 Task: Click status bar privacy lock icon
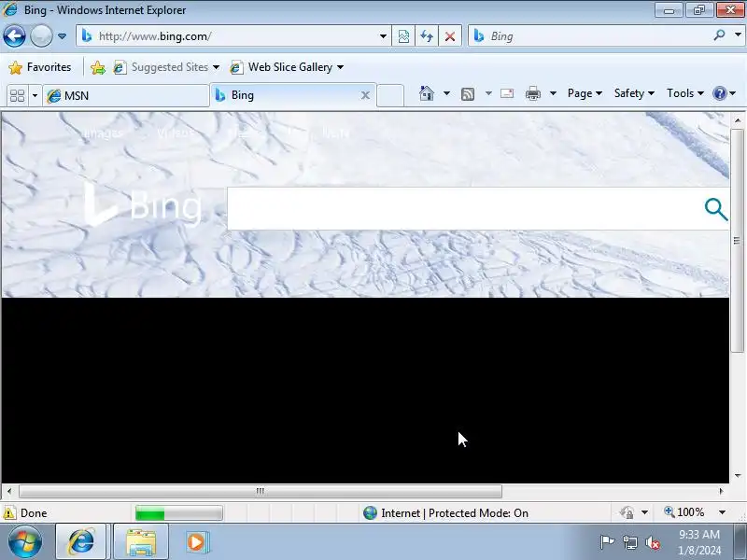tap(627, 512)
